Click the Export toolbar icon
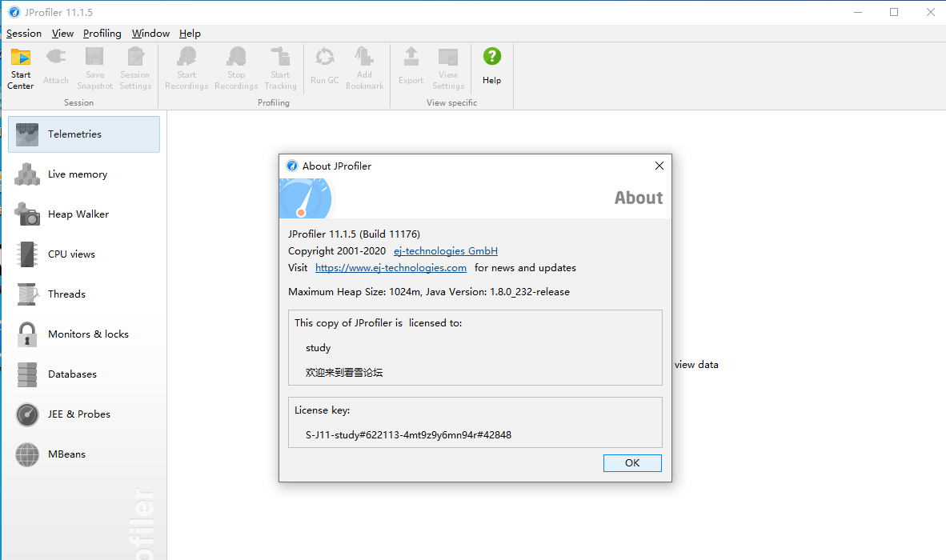Screen dimensions: 946x560 pos(411,66)
